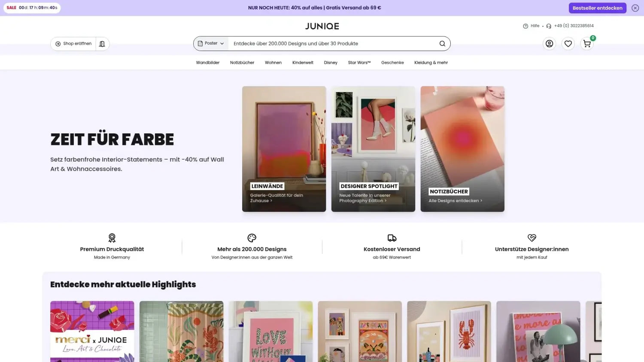The height and width of the screenshot is (362, 644).
Task: Open the Kleidung & mehr menu
Action: [431, 63]
